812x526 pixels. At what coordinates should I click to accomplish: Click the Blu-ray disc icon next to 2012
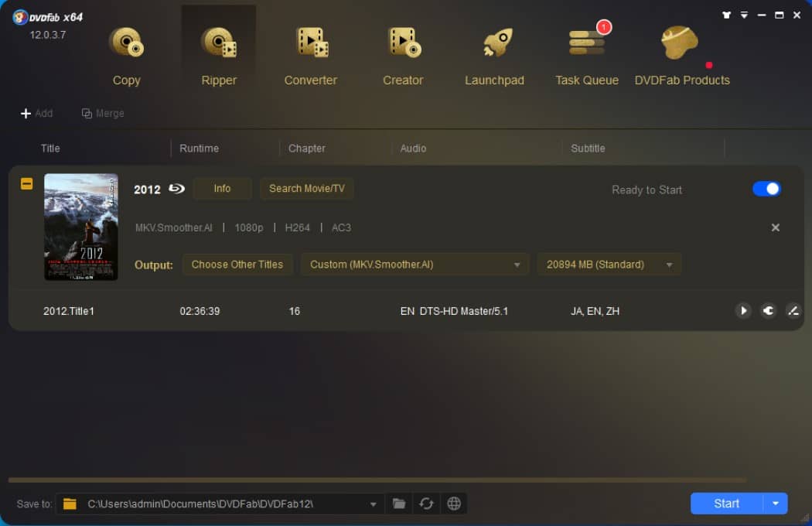click(x=176, y=189)
